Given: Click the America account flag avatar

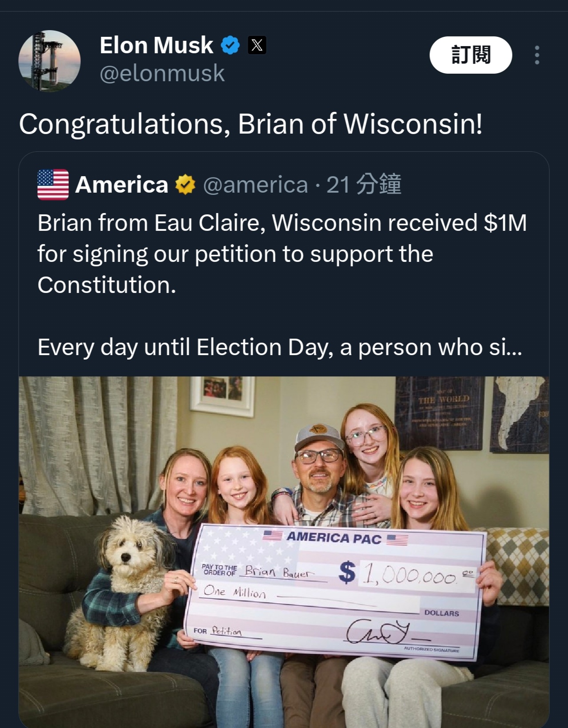Looking at the screenshot, I should [53, 185].
